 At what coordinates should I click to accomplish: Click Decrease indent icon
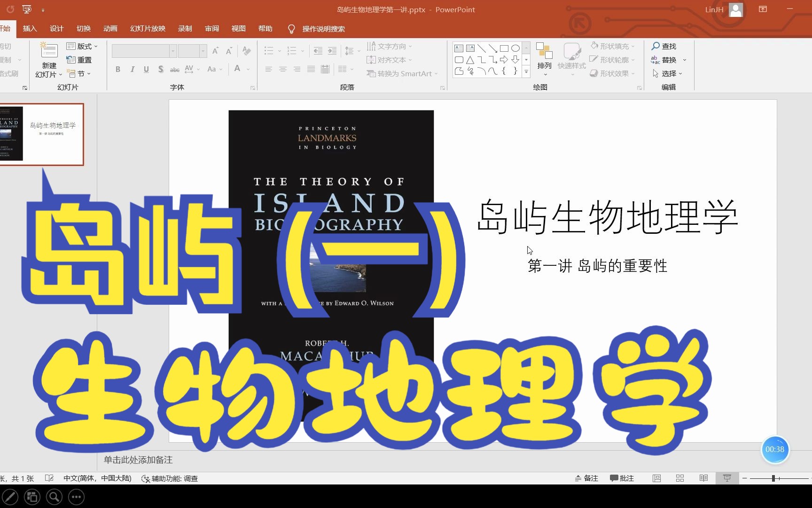pyautogui.click(x=318, y=51)
